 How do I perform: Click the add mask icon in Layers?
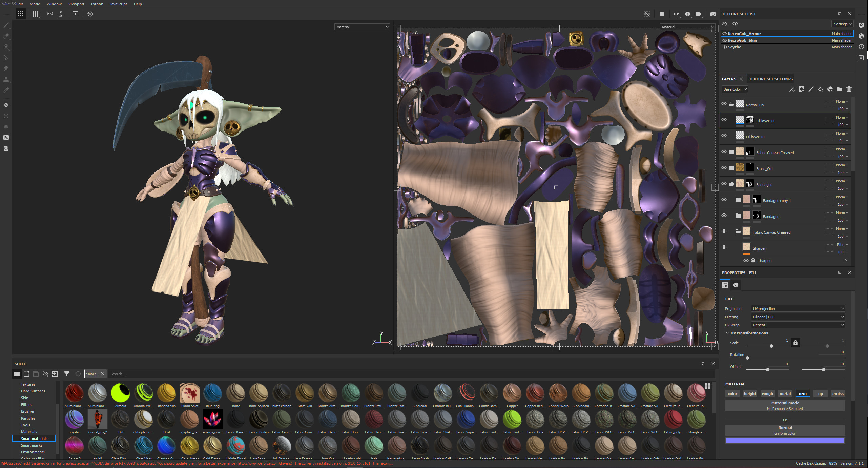point(802,89)
